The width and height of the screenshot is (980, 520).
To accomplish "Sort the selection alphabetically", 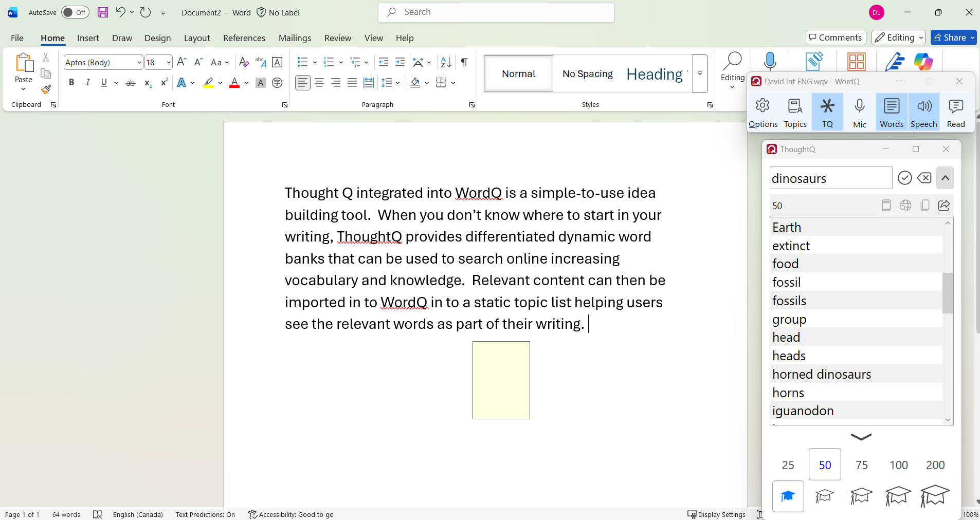I will click(446, 62).
